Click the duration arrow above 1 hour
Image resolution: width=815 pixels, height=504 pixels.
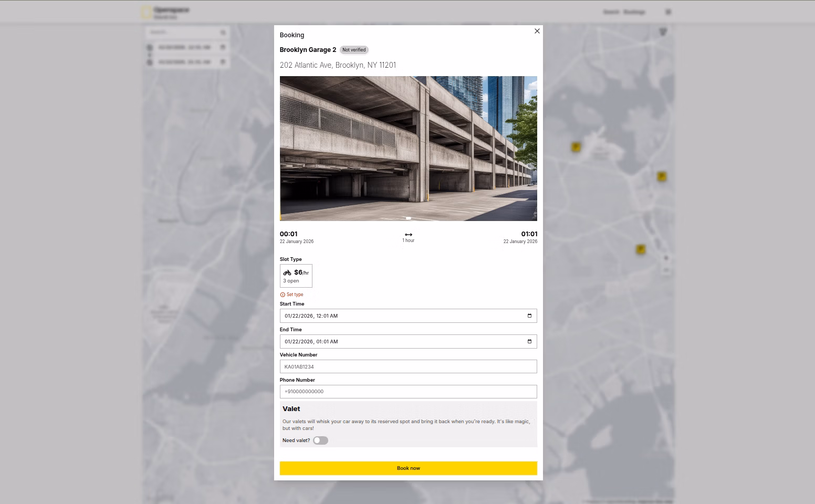[x=408, y=235]
